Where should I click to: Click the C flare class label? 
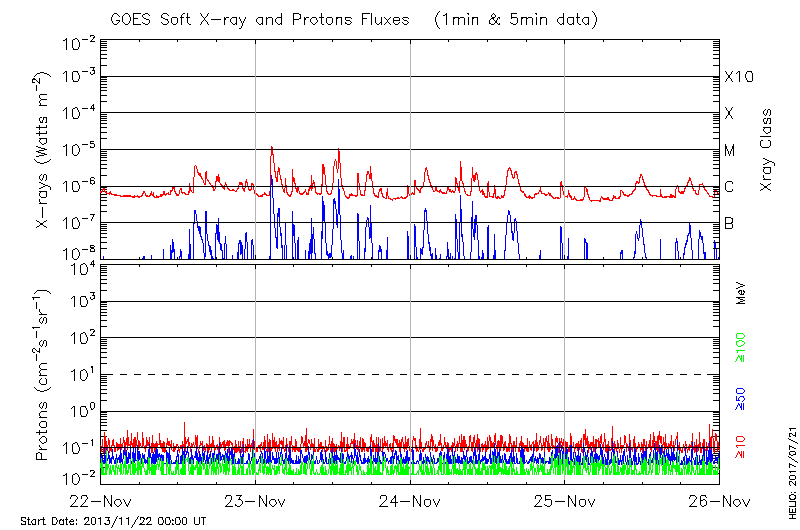coord(729,187)
